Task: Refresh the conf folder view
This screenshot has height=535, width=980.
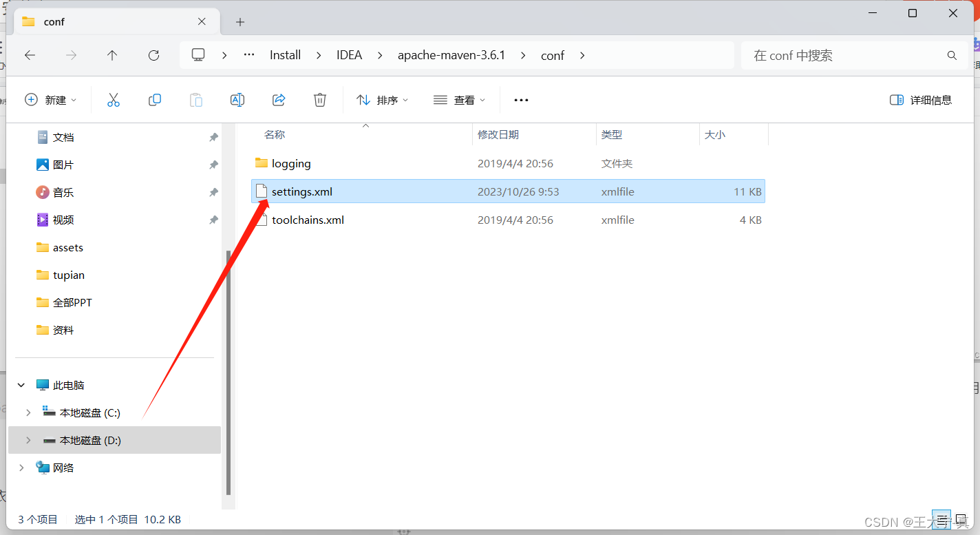Action: click(x=153, y=55)
